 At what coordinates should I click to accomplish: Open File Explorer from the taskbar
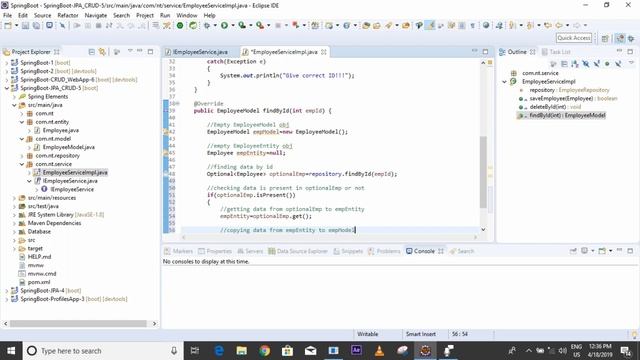(242, 351)
